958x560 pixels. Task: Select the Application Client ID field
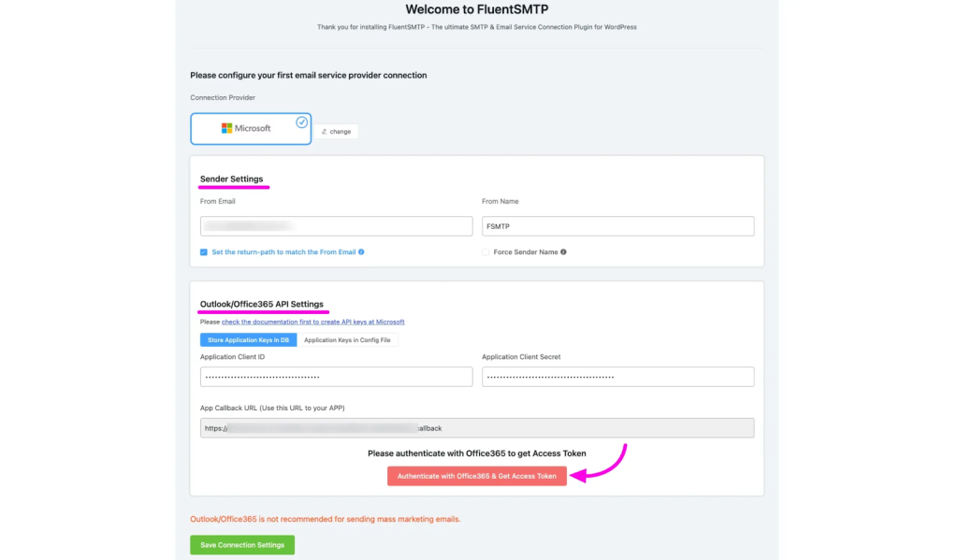pyautogui.click(x=336, y=377)
